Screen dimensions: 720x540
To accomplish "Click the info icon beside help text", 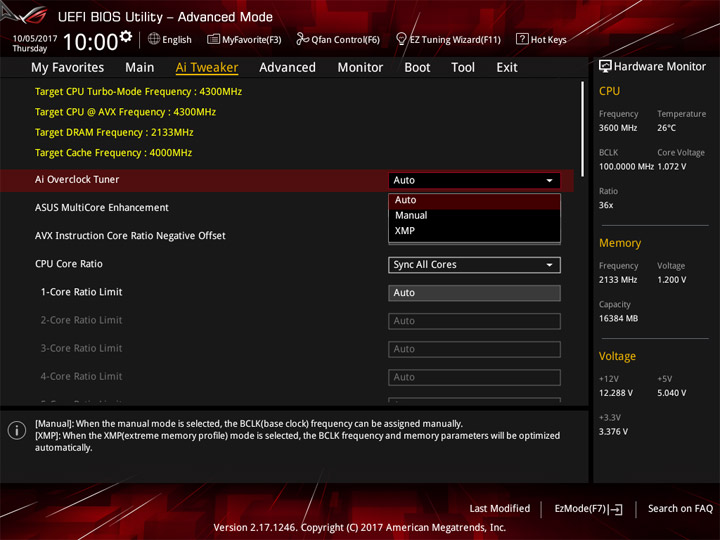I will coord(17,430).
